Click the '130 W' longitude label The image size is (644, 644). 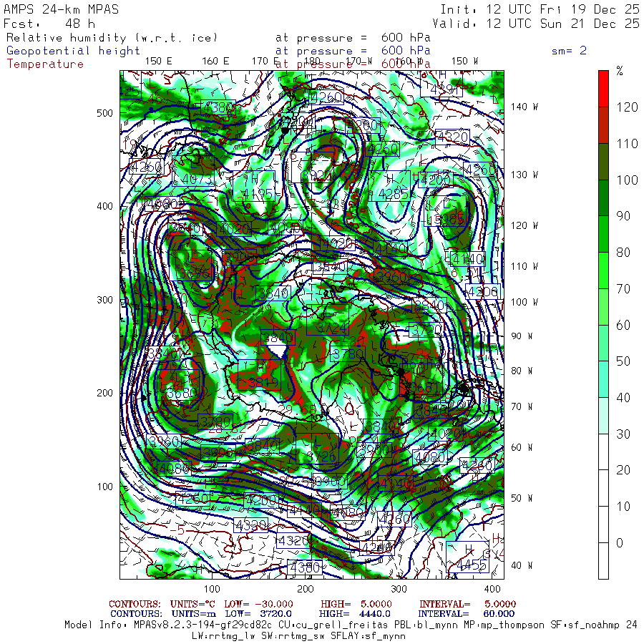pyautogui.click(x=525, y=175)
